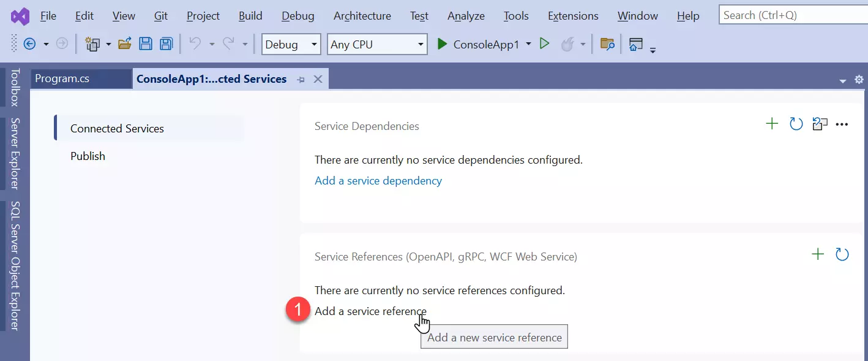Click the Navigate Backward arrow icon
Image resolution: width=868 pixels, height=361 pixels.
pos(29,44)
